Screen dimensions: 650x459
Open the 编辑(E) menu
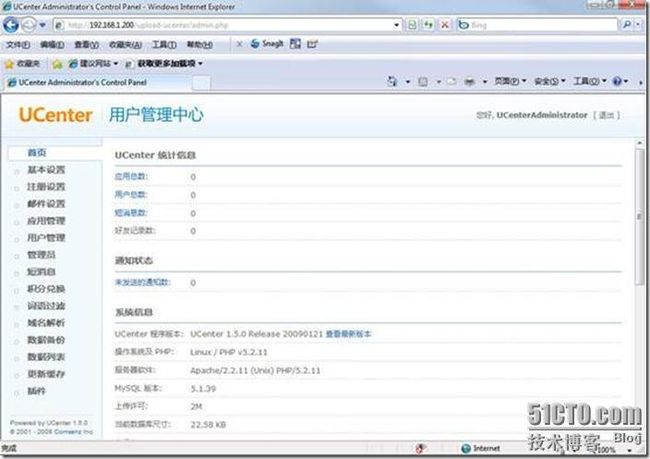point(52,44)
